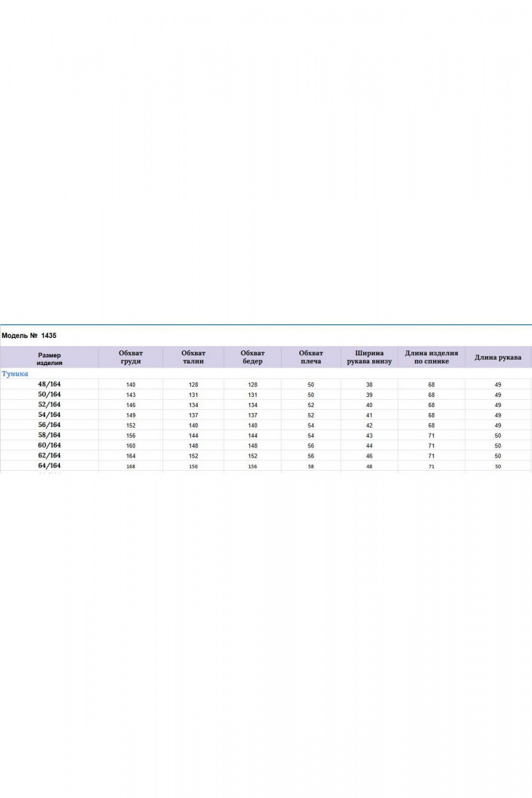Click the 'Обхват бедер' header cell
This screenshot has height=798, width=532.
tap(253, 357)
